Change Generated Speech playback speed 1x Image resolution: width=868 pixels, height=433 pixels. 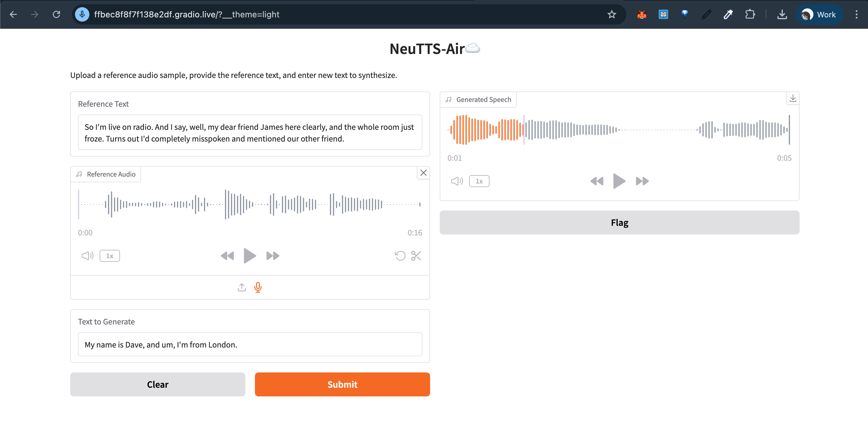click(479, 181)
